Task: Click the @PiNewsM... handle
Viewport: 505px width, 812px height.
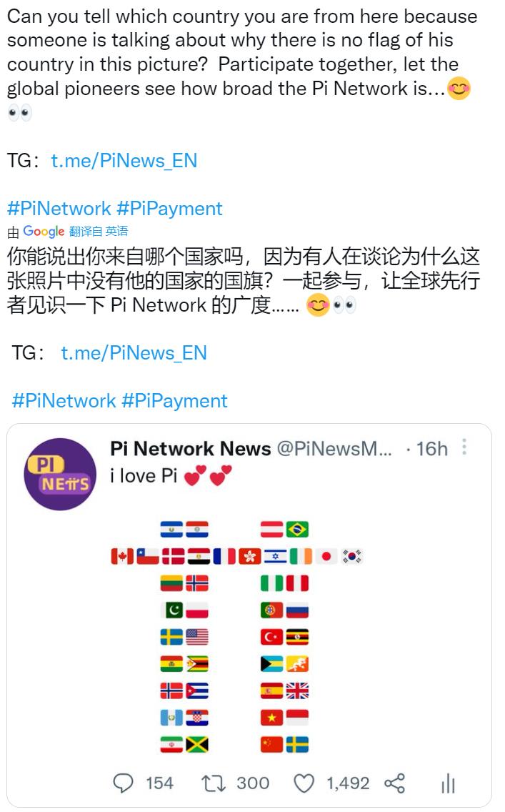Action: coord(334,448)
